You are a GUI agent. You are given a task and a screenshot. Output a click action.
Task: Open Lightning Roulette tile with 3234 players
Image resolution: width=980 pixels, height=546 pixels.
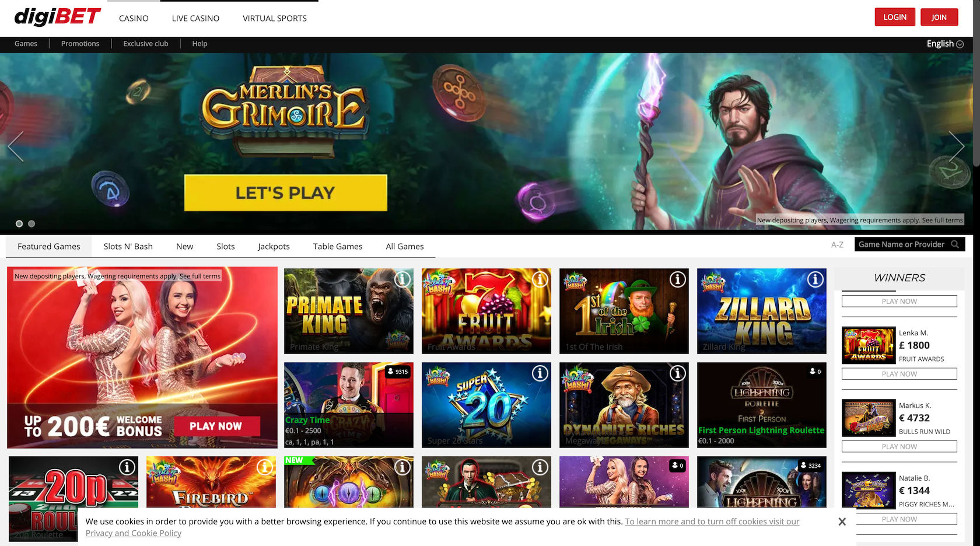[762, 482]
